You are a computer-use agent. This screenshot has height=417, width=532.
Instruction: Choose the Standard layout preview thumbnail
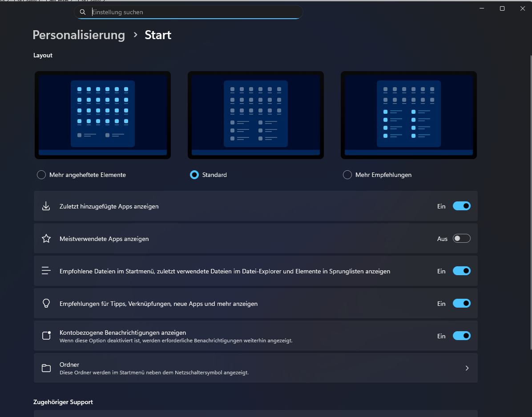(256, 115)
